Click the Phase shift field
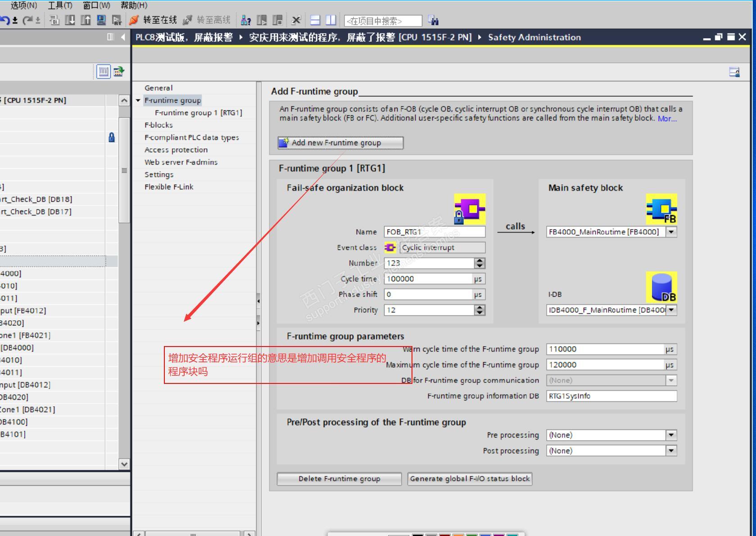756x536 pixels. coord(435,294)
